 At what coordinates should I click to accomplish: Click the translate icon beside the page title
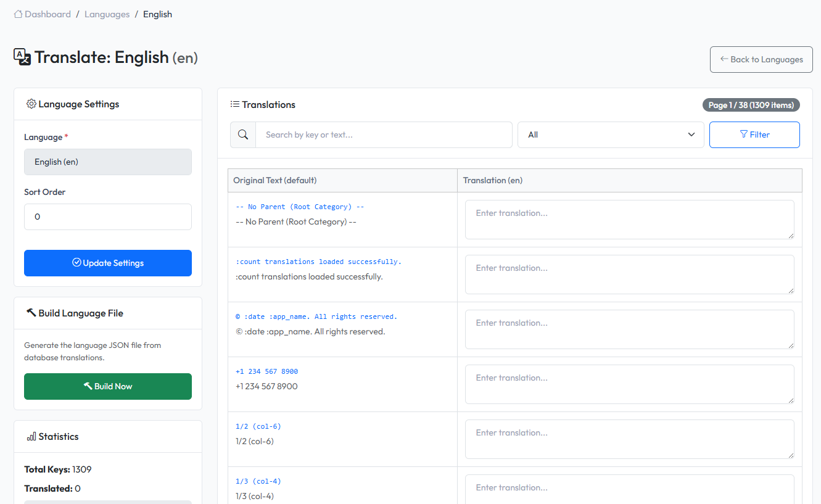pyautogui.click(x=22, y=57)
